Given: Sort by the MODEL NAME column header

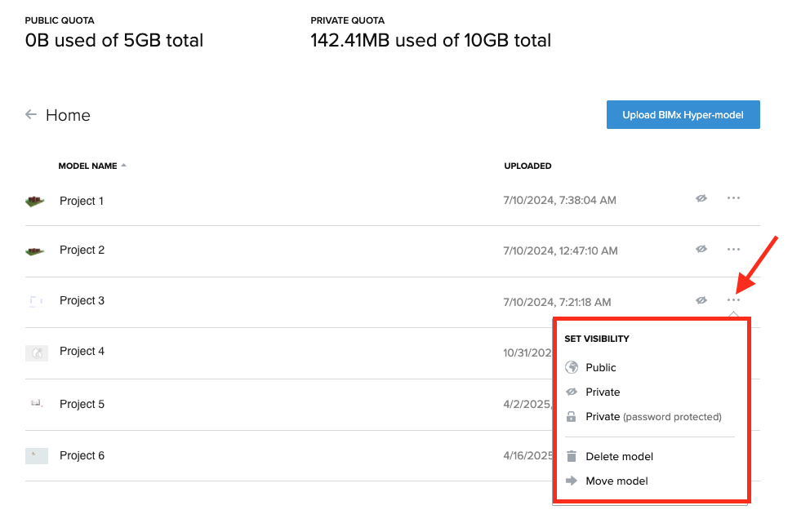Looking at the screenshot, I should [x=88, y=166].
